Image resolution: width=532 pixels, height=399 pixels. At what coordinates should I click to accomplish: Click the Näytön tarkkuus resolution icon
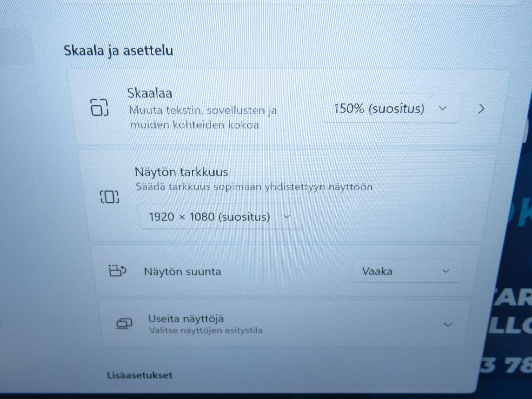110,197
